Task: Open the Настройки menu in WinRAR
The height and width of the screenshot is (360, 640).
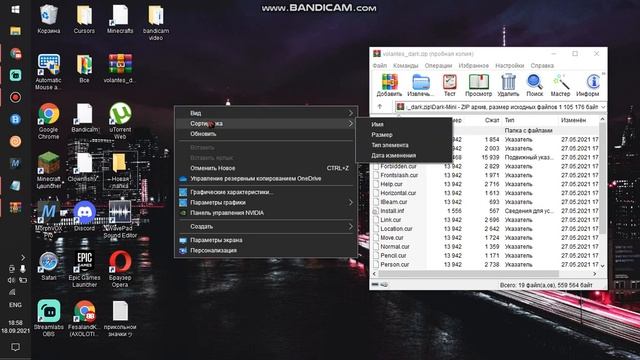Action: coord(509,65)
